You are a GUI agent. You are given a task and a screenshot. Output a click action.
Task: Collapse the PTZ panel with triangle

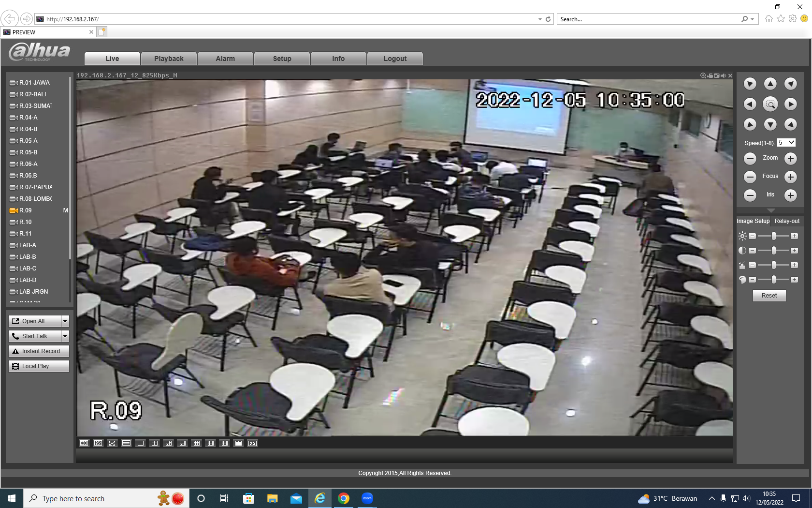pyautogui.click(x=771, y=210)
